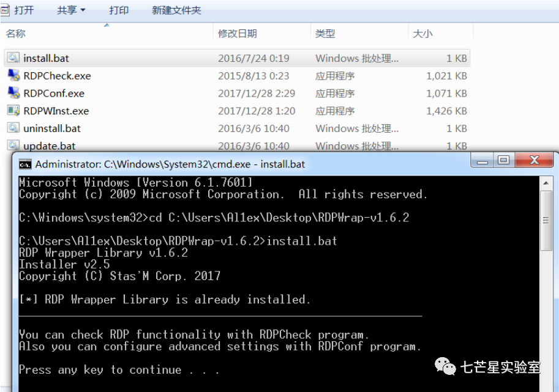
Task: Maximize the cmd.exe window
Action: click(x=504, y=161)
